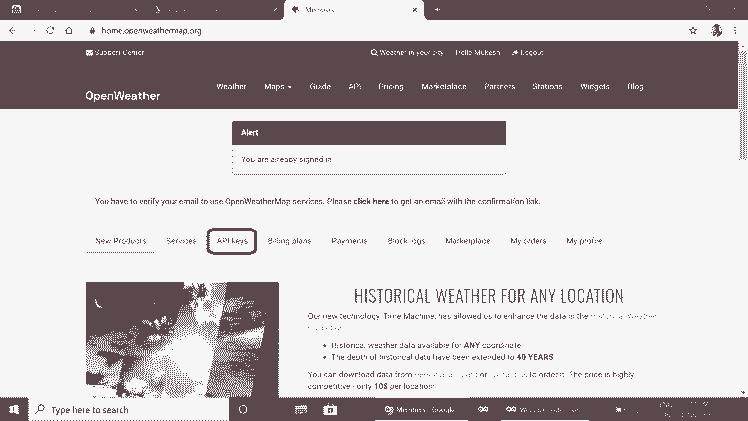This screenshot has height=421, width=748.
Task: Open the Stations nav item
Action: (x=547, y=86)
